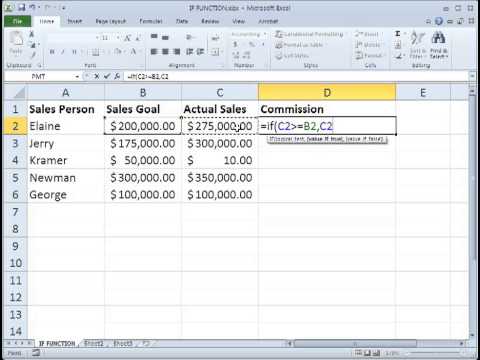Viewport: 480px width, 360px height.
Task: Select the Sheet2 worksheet tab
Action: [94, 343]
